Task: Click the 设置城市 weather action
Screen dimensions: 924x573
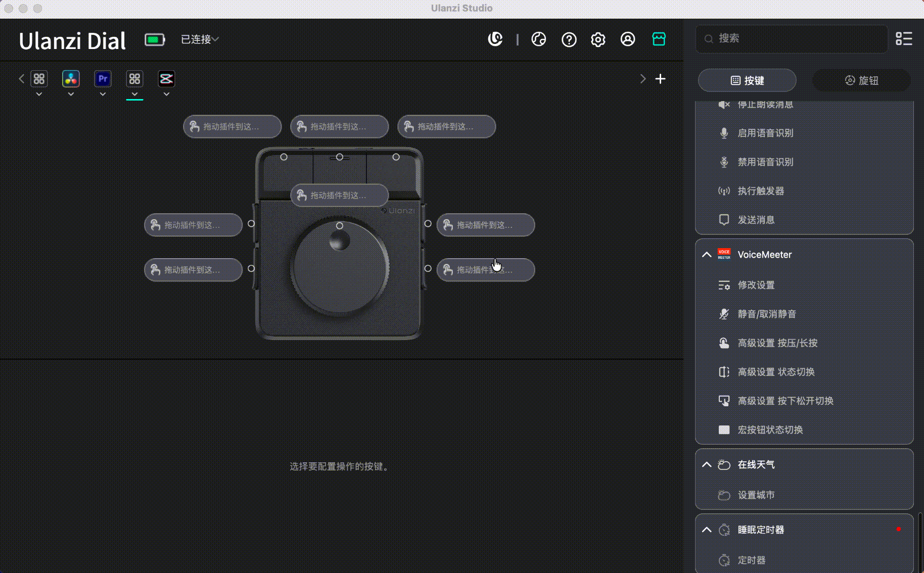Action: click(756, 495)
